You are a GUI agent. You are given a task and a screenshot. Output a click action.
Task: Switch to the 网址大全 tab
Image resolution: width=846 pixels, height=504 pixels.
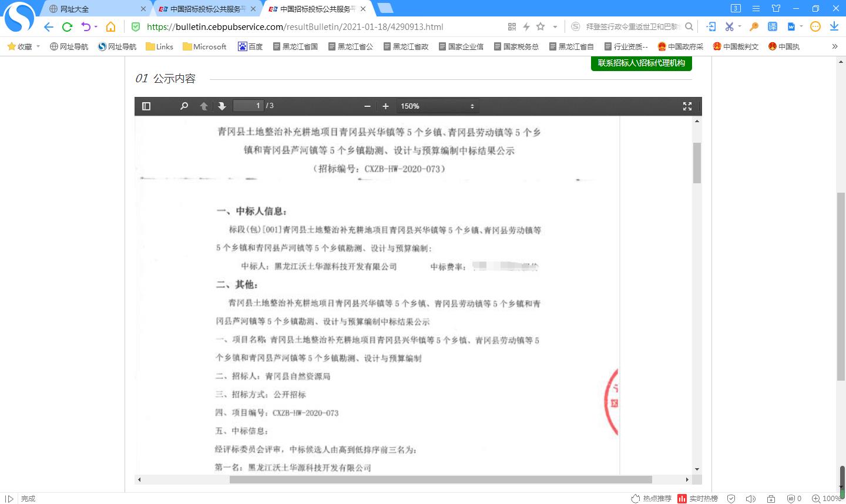[x=94, y=9]
